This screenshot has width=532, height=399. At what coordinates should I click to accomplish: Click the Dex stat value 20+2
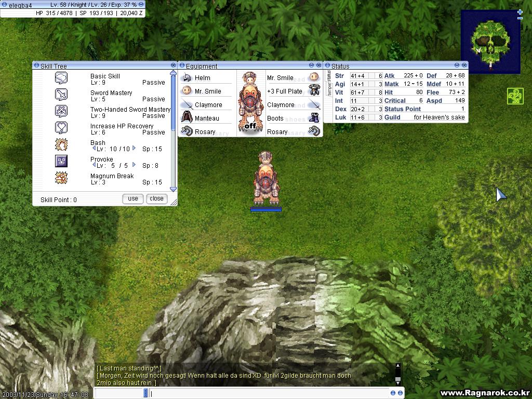point(357,109)
